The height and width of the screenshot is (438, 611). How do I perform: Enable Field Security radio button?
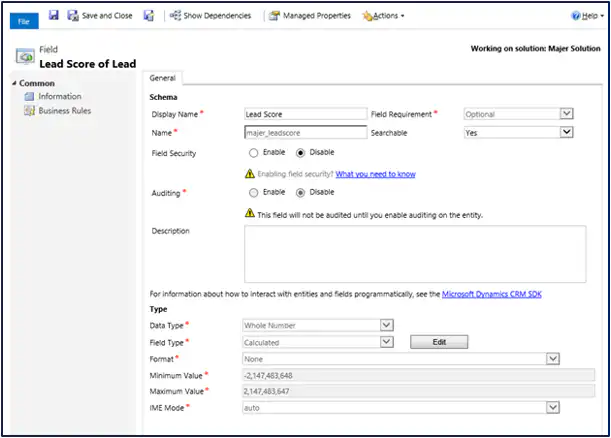(254, 153)
